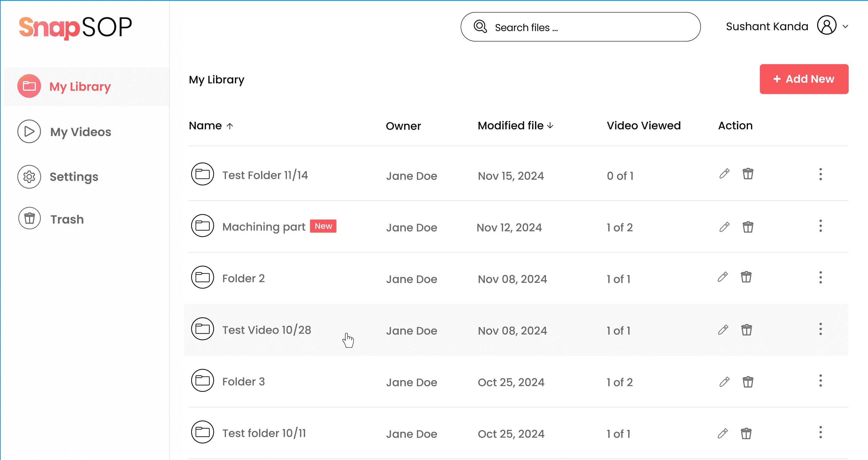Expand the Sushant Kanda account dropdown
Viewport: 868px width, 460px height.
coord(845,26)
